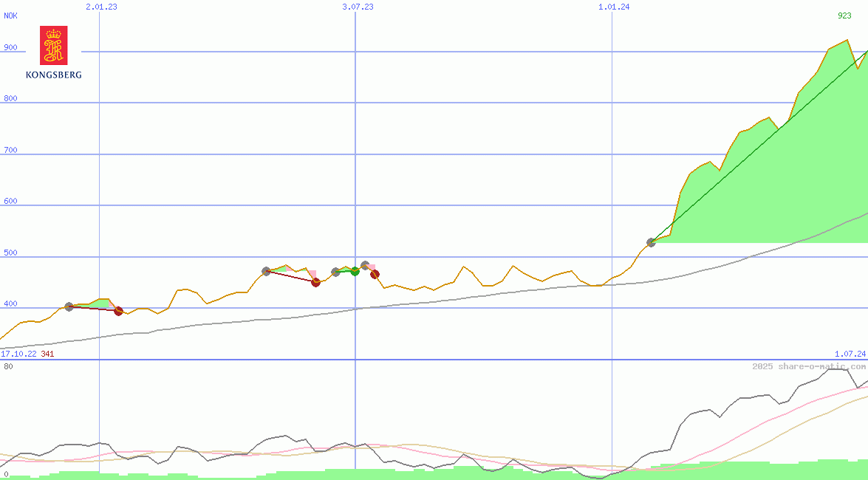
Task: Click the first gray marker at 400 NOK level
Action: pyautogui.click(x=69, y=306)
